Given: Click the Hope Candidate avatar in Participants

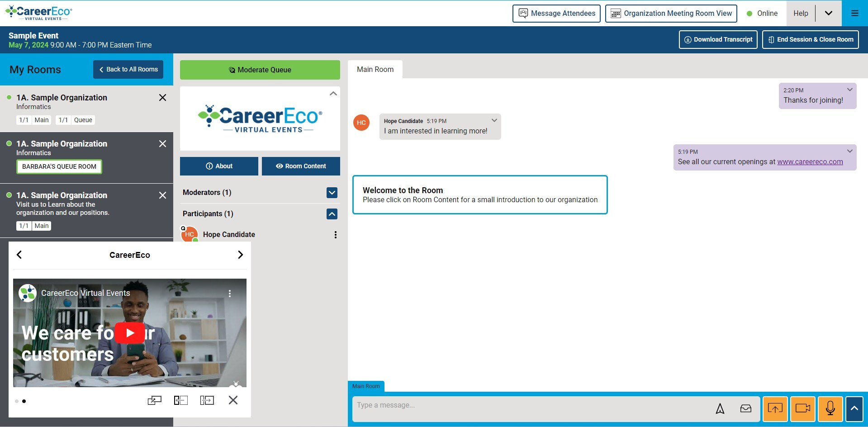Looking at the screenshot, I should point(190,234).
